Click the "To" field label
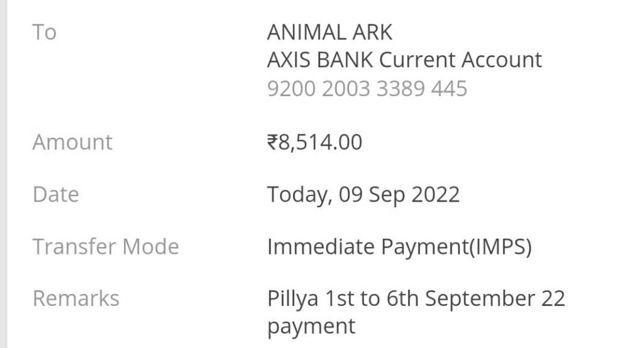This screenshot has width=644, height=348. click(44, 32)
